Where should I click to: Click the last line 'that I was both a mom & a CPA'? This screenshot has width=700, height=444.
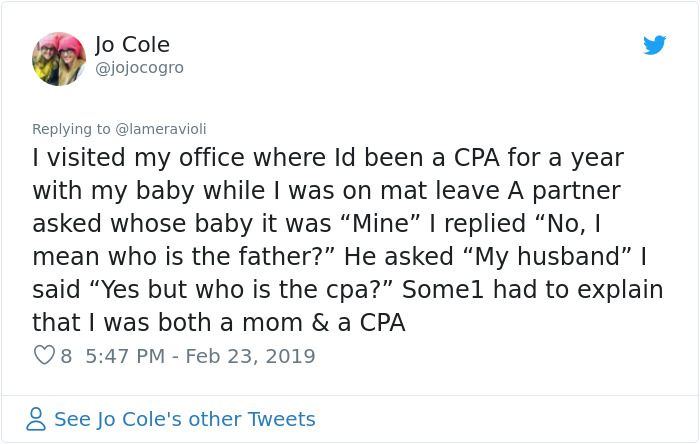[218, 322]
